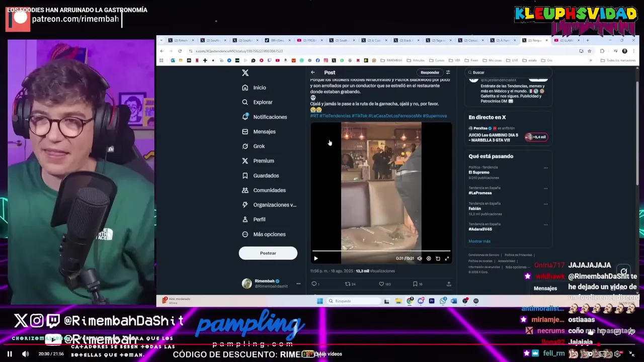Open options dots for El Supremo trend

point(545,168)
